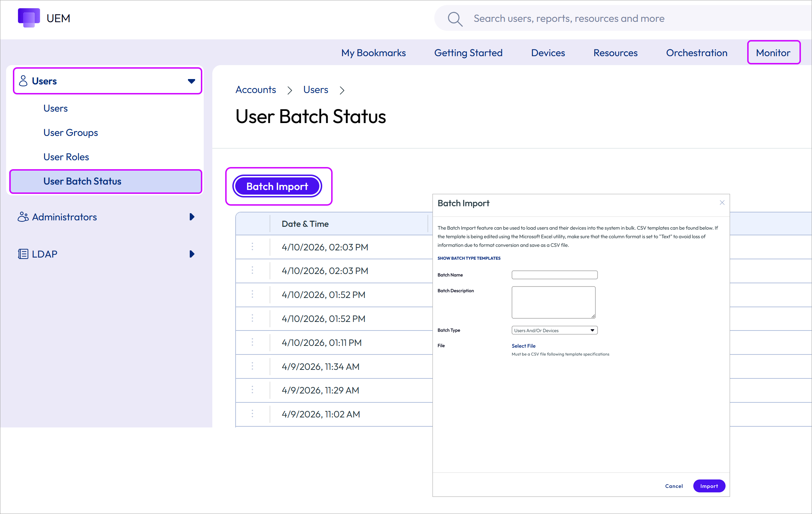Click the Accounts breadcrumb link

256,90
